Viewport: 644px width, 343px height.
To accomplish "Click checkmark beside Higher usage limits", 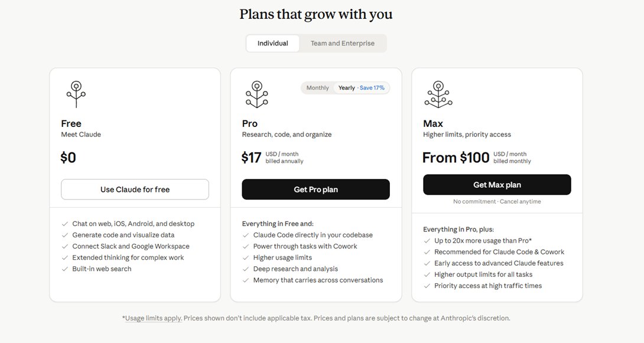I will 246,257.
